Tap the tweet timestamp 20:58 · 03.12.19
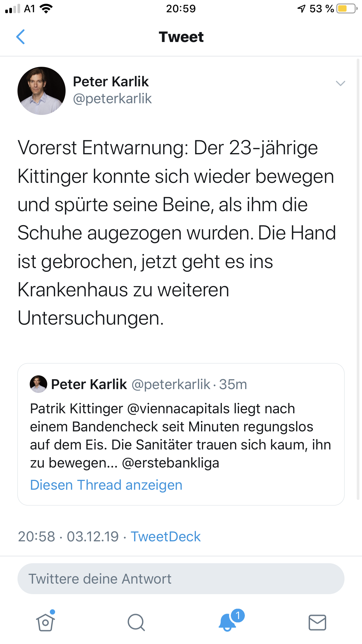This screenshot has width=362, height=644. click(68, 537)
